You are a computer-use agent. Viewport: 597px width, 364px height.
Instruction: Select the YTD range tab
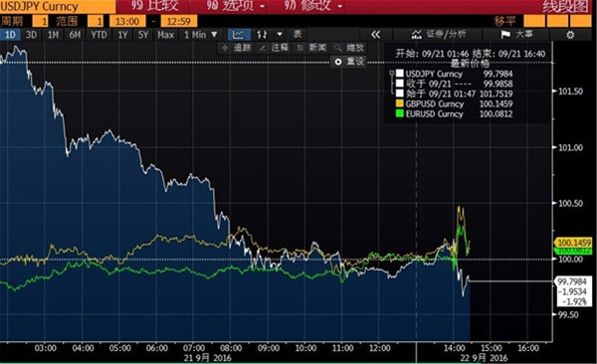(x=99, y=35)
